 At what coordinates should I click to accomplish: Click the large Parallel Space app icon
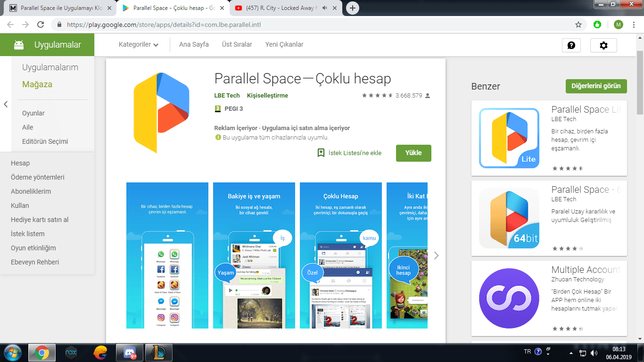(x=161, y=113)
